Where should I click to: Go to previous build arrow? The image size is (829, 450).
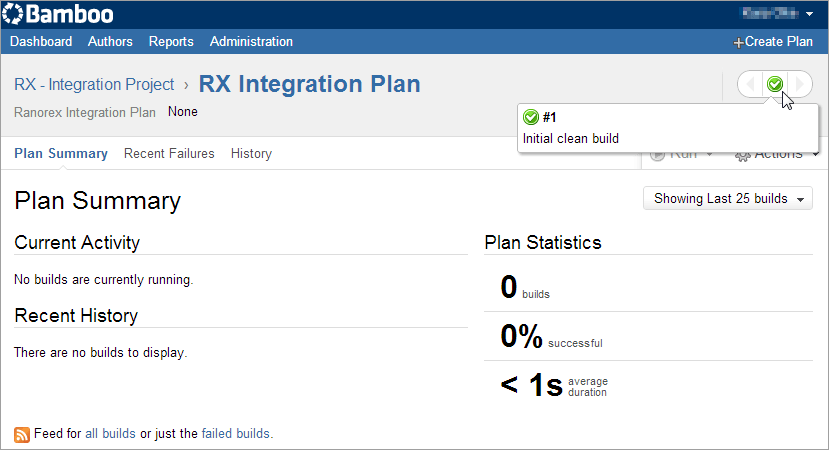(750, 84)
